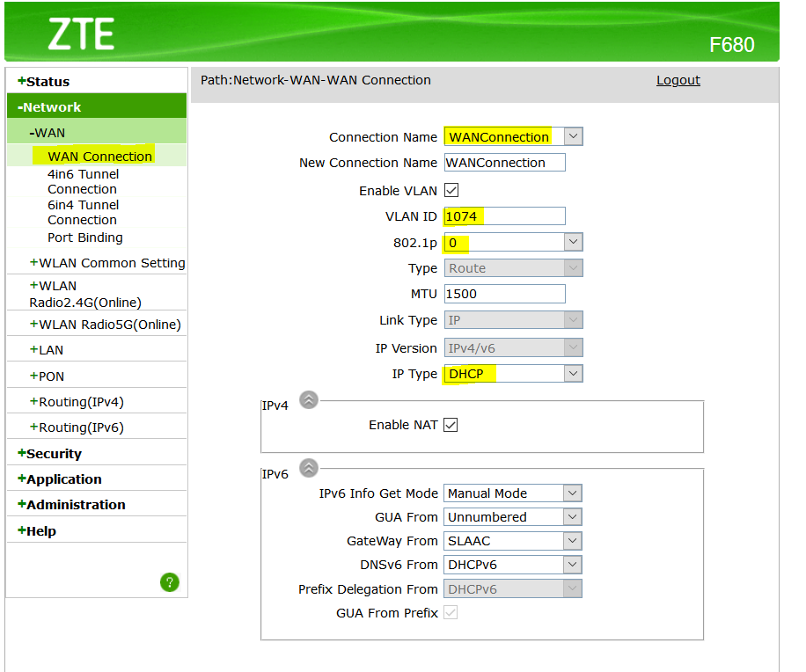Open the green help question mark icon
The image size is (806, 672).
point(170,582)
